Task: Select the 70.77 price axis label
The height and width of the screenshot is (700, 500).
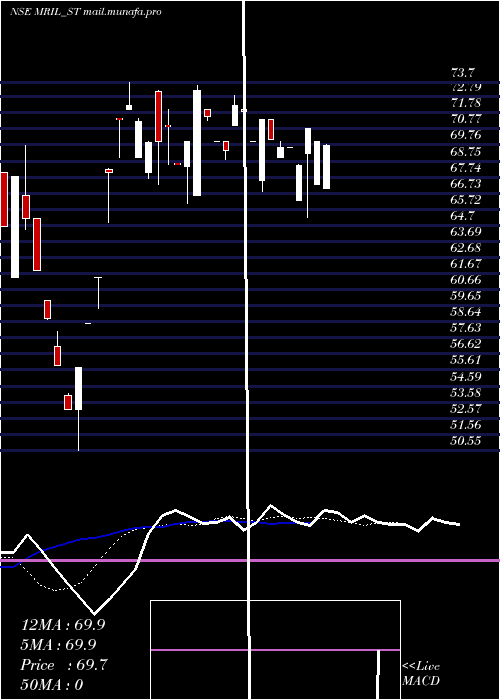Action: pos(466,119)
